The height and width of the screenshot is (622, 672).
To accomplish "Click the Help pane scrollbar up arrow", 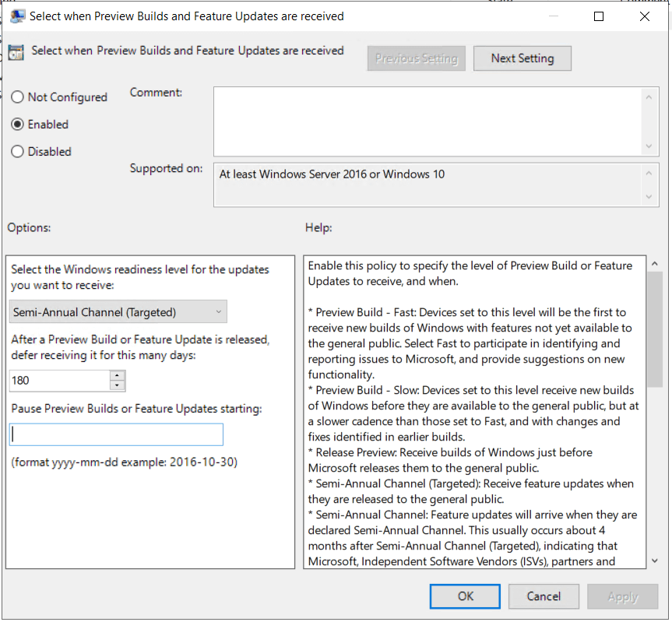I will tap(656, 262).
